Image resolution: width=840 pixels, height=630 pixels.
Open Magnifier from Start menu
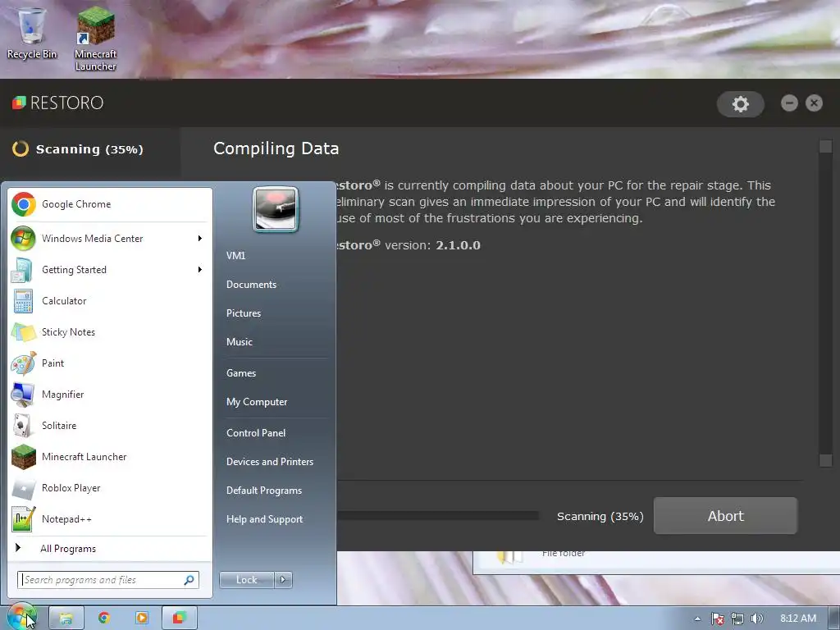[x=109, y=395]
